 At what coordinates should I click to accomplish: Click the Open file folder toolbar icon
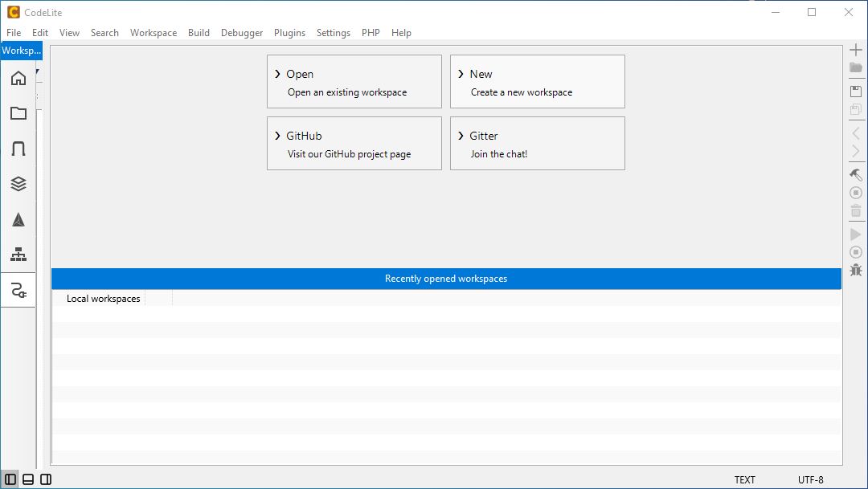click(x=856, y=67)
